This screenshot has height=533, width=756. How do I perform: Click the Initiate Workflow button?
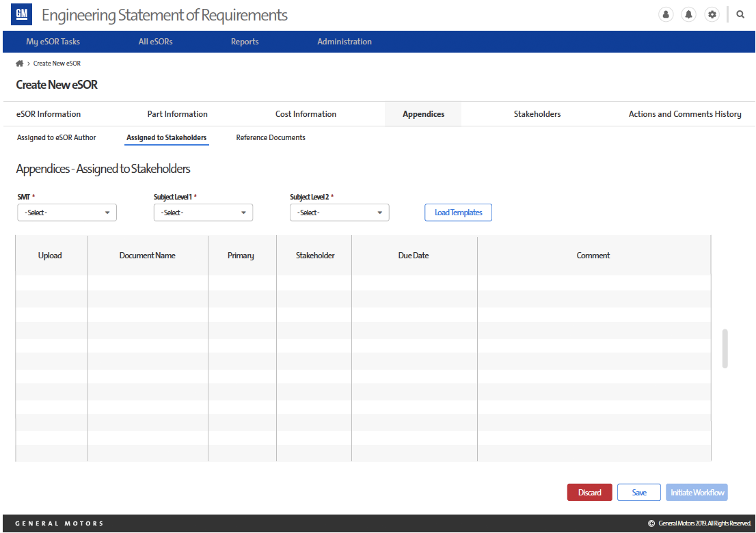(697, 493)
